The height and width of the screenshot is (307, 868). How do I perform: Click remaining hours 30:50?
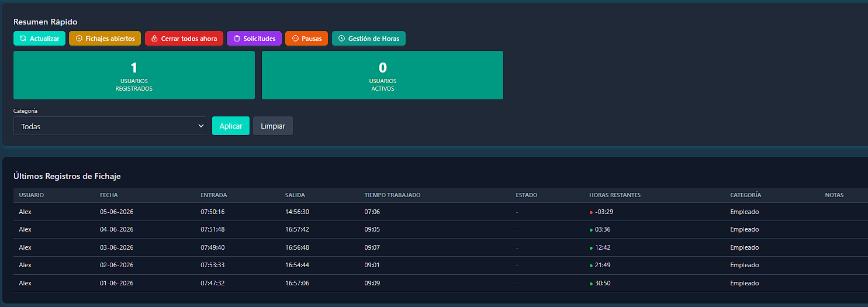(603, 283)
